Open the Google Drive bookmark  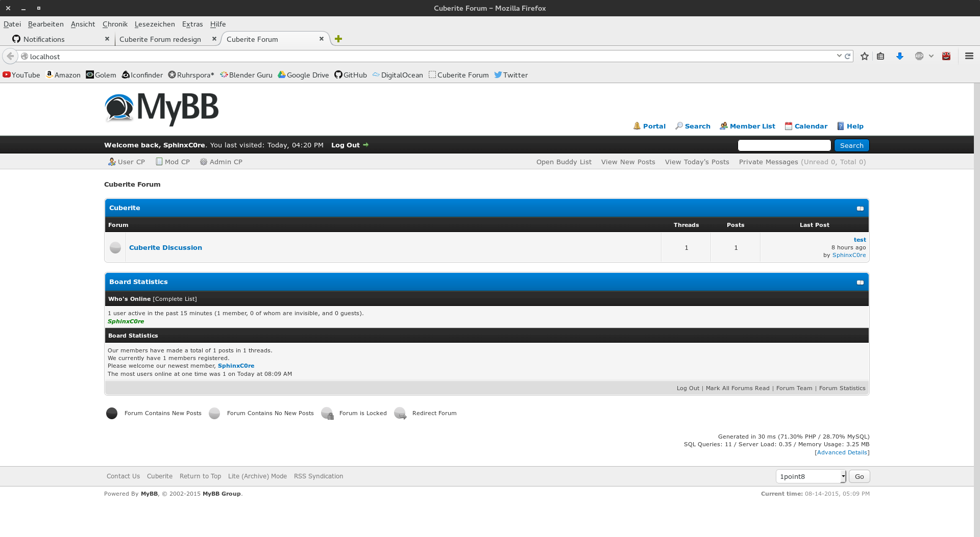(x=303, y=75)
